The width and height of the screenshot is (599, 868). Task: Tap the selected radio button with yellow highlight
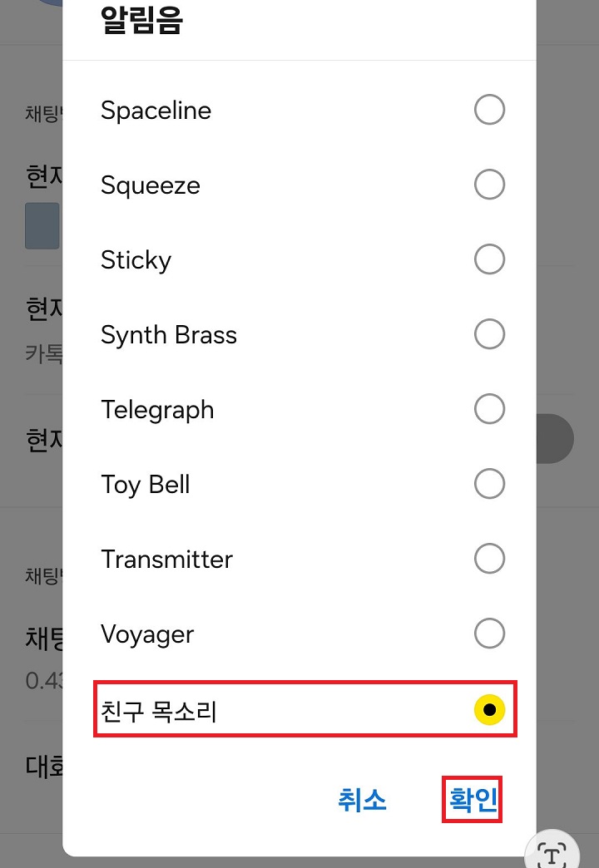(x=491, y=709)
